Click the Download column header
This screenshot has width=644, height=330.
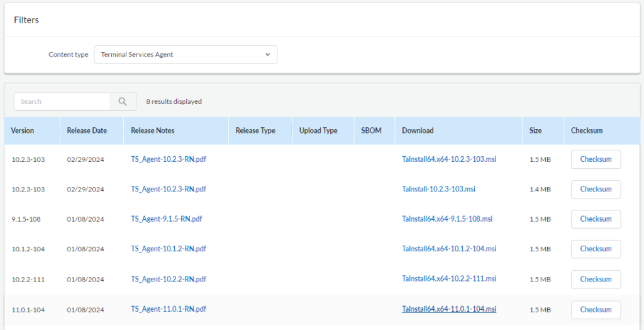(x=418, y=130)
